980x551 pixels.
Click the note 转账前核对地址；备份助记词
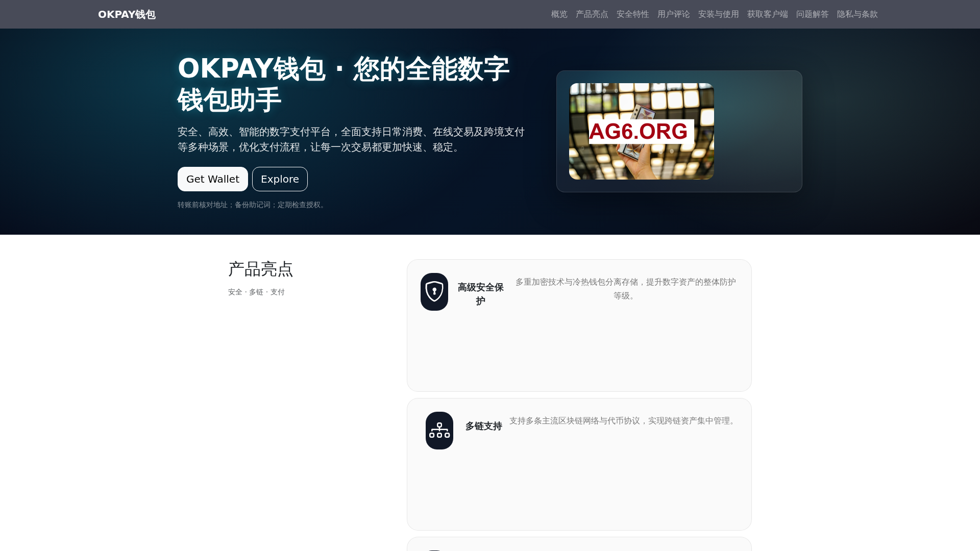pos(252,205)
